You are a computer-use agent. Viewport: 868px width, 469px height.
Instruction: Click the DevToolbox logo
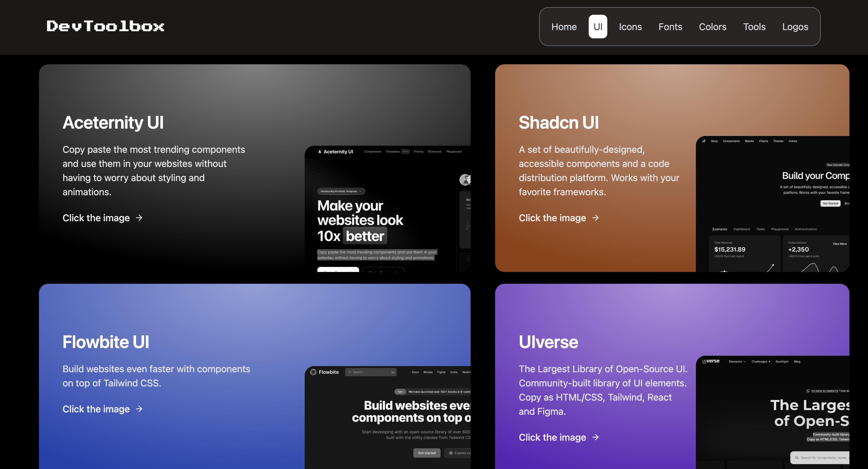pyautogui.click(x=105, y=26)
